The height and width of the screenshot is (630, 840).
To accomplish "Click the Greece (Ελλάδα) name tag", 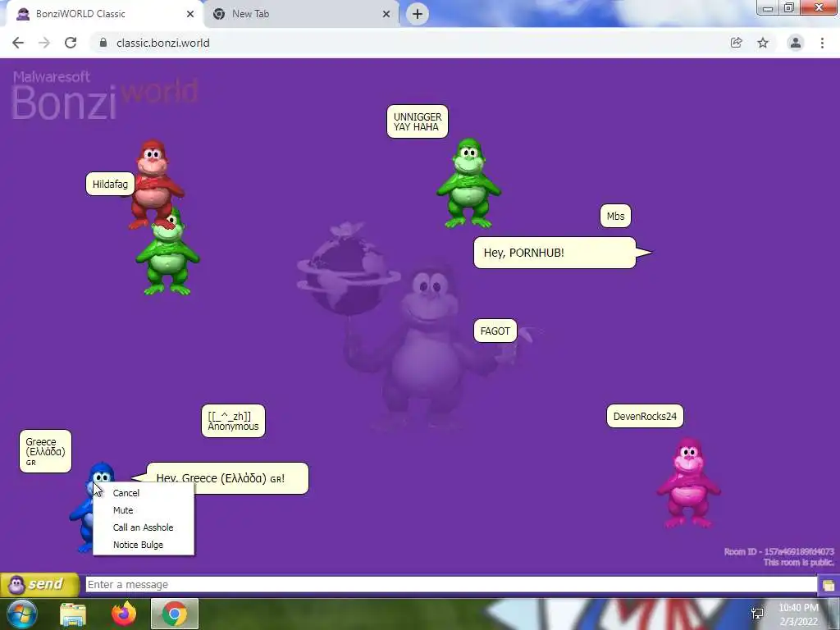I will [46, 451].
